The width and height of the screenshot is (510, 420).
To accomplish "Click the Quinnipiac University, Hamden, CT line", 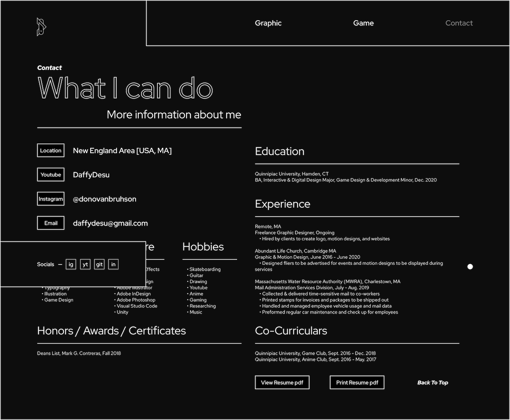I will [x=292, y=174].
